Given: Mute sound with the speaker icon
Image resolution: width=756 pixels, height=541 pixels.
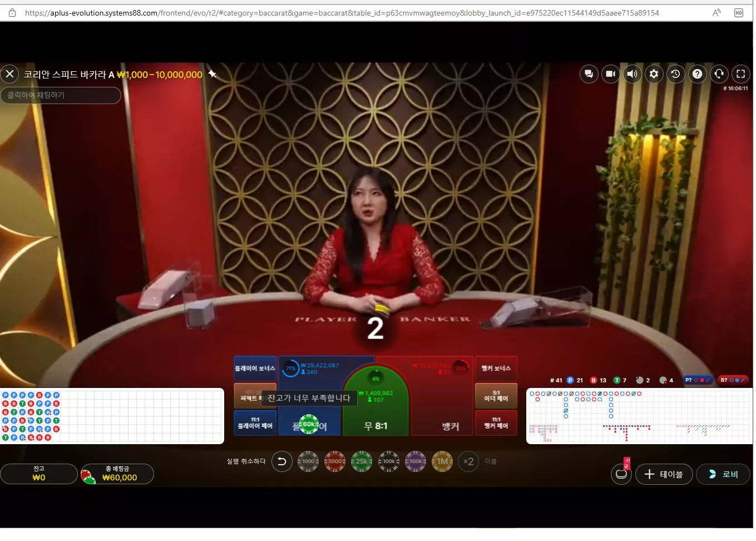Looking at the screenshot, I should pos(632,74).
